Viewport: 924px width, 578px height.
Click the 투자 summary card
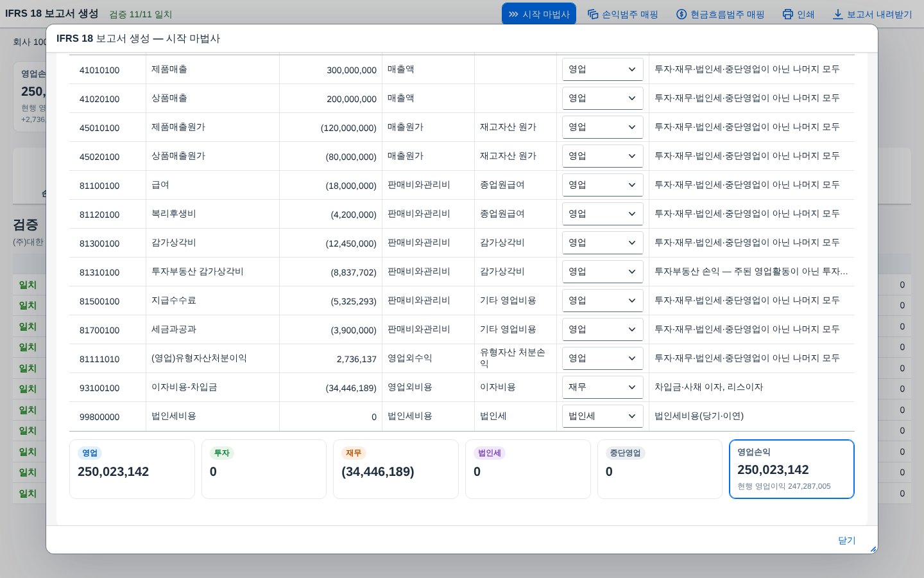(x=264, y=469)
